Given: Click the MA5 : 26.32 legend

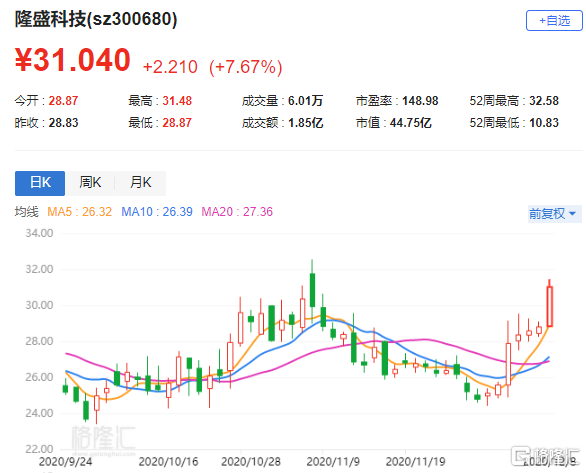Looking at the screenshot, I should pos(80,212).
